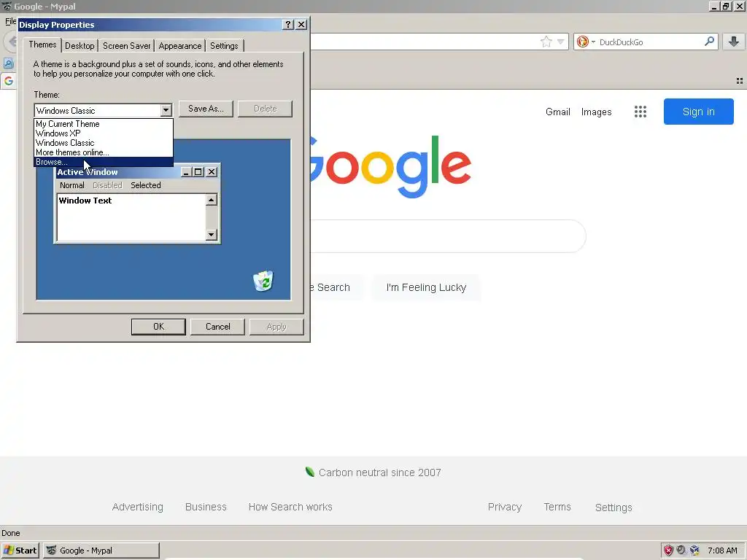747x560 pixels.
Task: Open the Google apps grid icon
Action: (x=640, y=112)
